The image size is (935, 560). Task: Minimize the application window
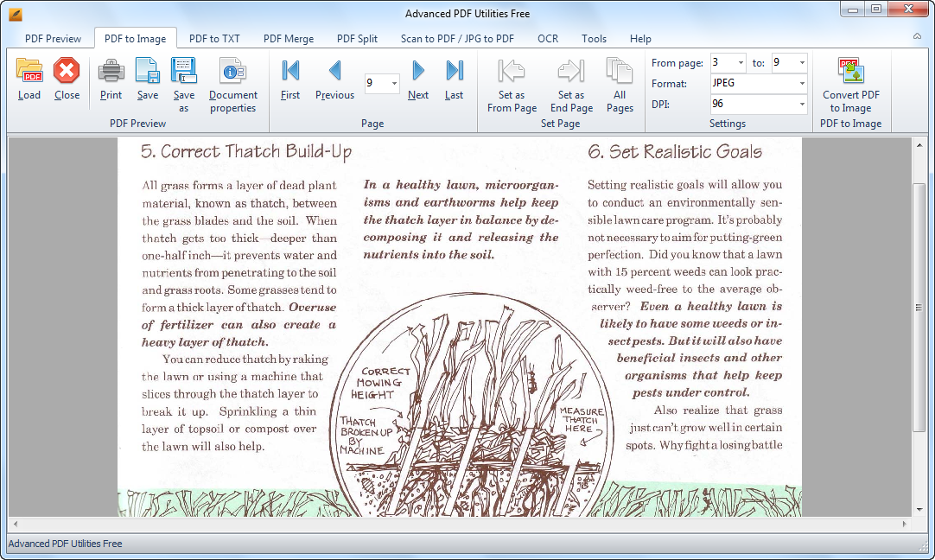[853, 9]
